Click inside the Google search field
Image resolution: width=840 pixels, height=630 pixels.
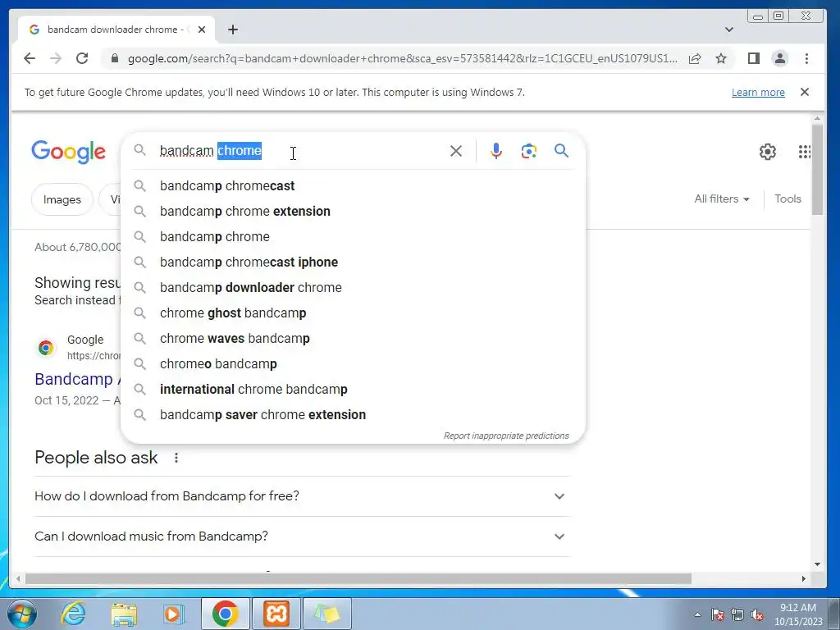300,151
